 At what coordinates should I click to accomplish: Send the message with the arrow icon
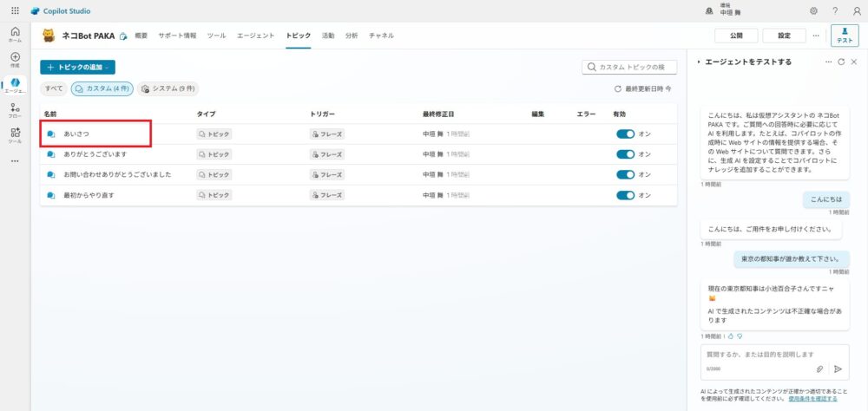click(x=838, y=369)
